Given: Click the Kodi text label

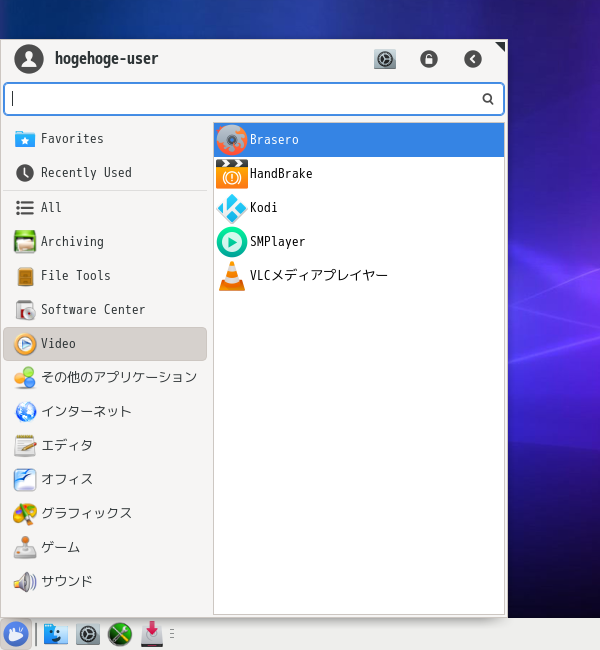Looking at the screenshot, I should [x=263, y=208].
